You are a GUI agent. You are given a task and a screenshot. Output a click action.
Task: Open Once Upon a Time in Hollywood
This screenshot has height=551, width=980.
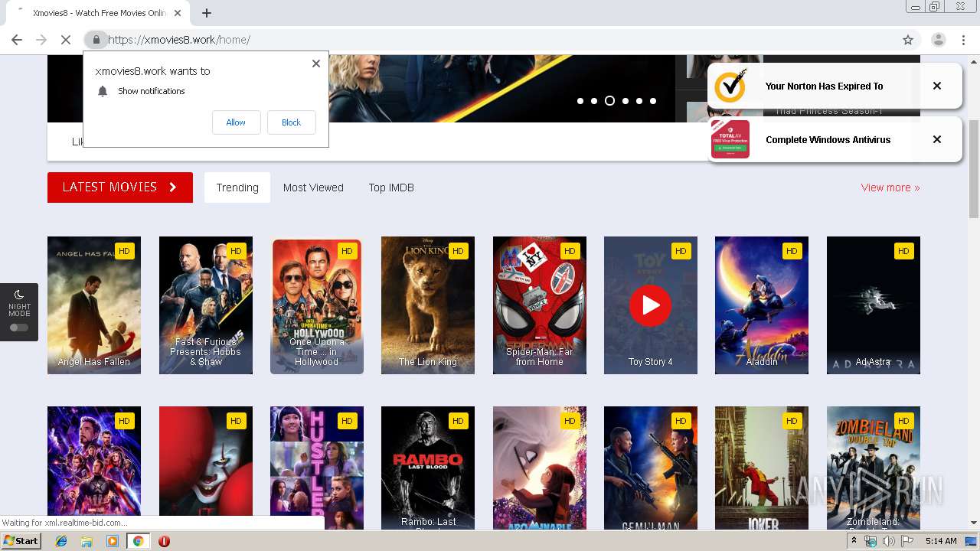[317, 305]
